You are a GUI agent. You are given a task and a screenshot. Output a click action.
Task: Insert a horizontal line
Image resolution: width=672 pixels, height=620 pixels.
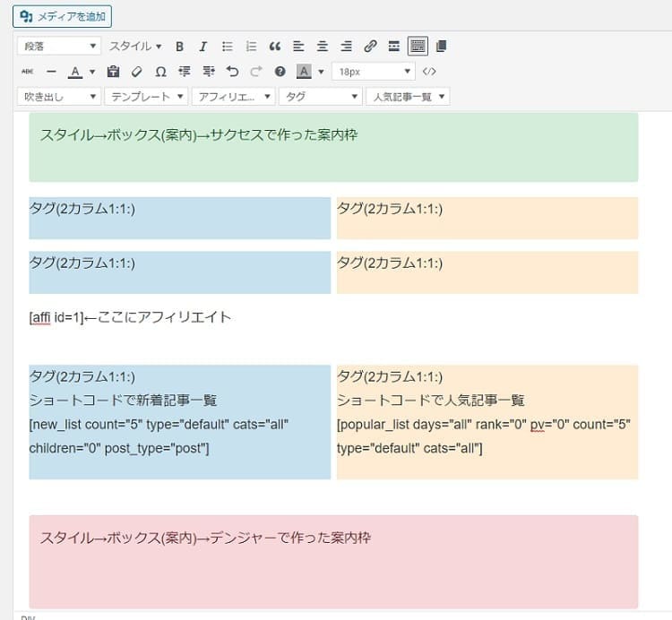(x=51, y=72)
